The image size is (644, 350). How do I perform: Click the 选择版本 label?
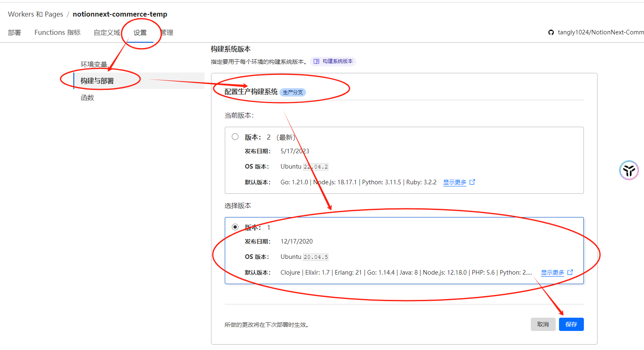pos(238,206)
